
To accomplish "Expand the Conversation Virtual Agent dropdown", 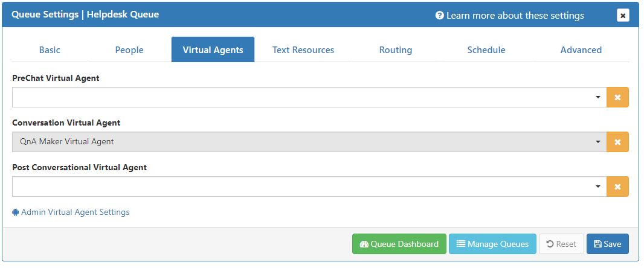I will coord(309,142).
